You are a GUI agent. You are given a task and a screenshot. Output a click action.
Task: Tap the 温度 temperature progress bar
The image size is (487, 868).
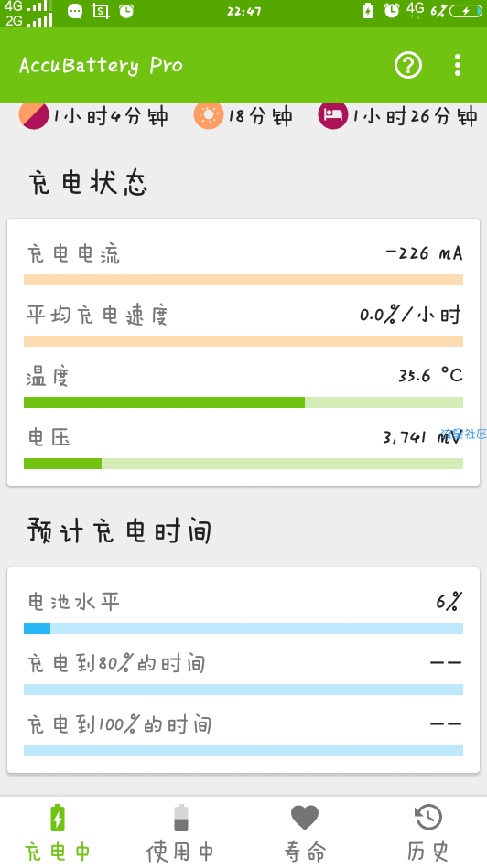tap(243, 402)
